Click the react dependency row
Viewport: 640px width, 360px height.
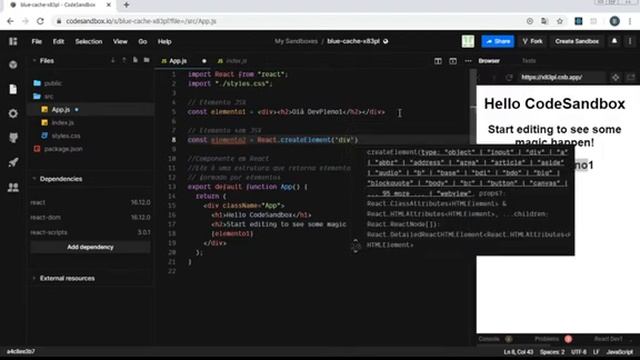[90, 202]
